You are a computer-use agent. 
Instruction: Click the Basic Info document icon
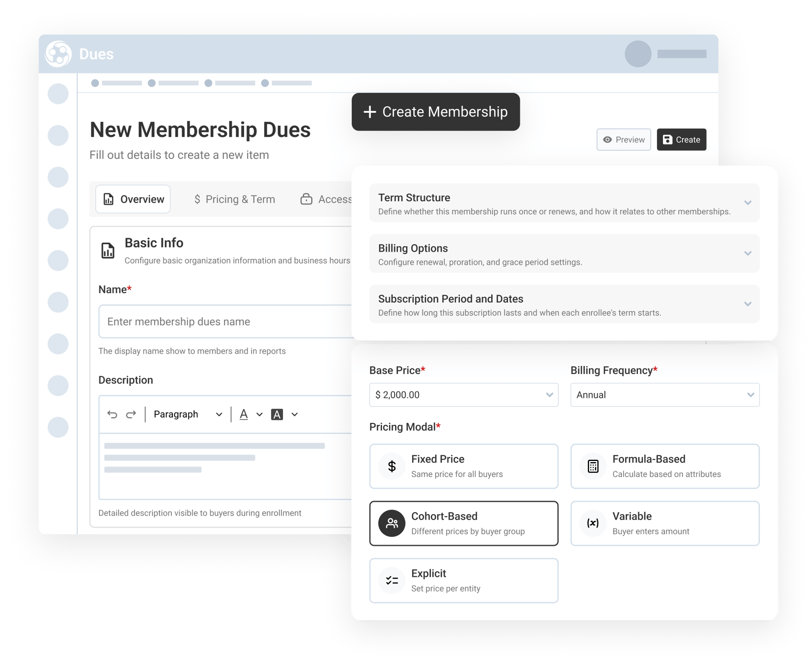pos(108,250)
